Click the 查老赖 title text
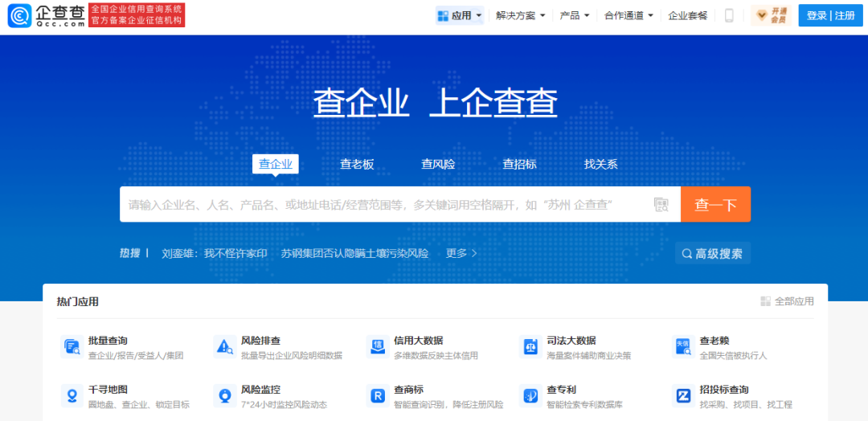This screenshot has height=421, width=868. 714,340
